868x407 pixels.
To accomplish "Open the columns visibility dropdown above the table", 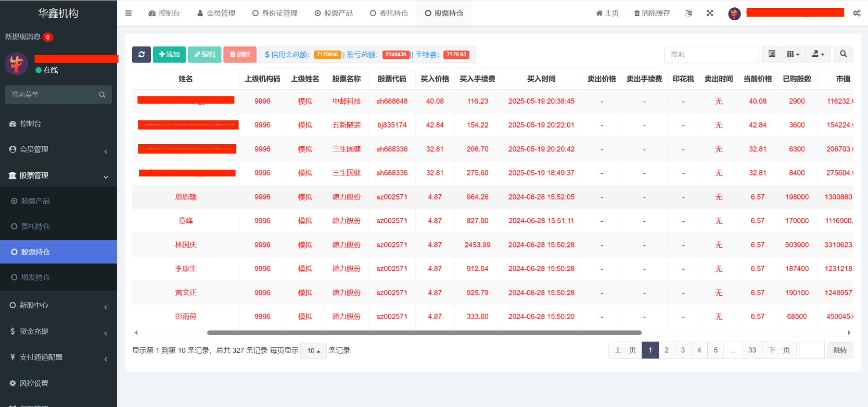I will click(792, 54).
